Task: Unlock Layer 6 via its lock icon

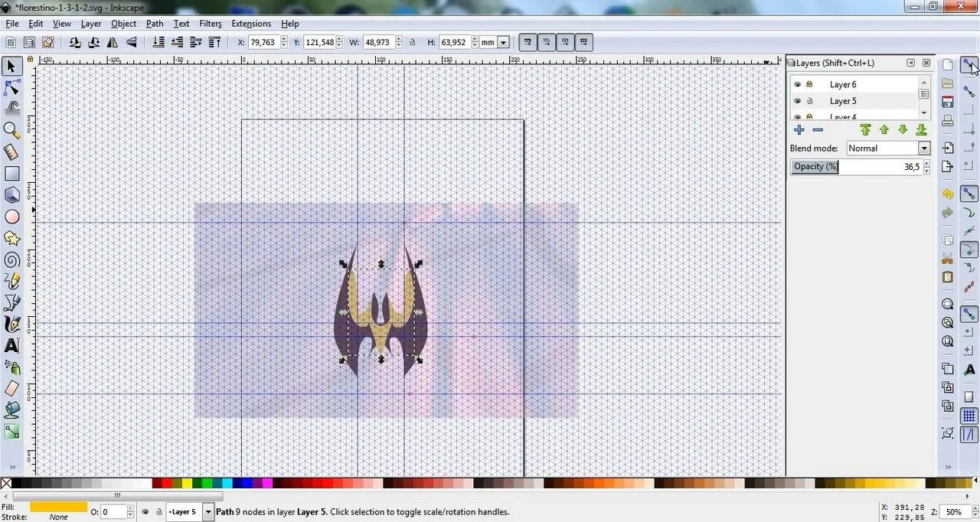Action: (x=809, y=84)
